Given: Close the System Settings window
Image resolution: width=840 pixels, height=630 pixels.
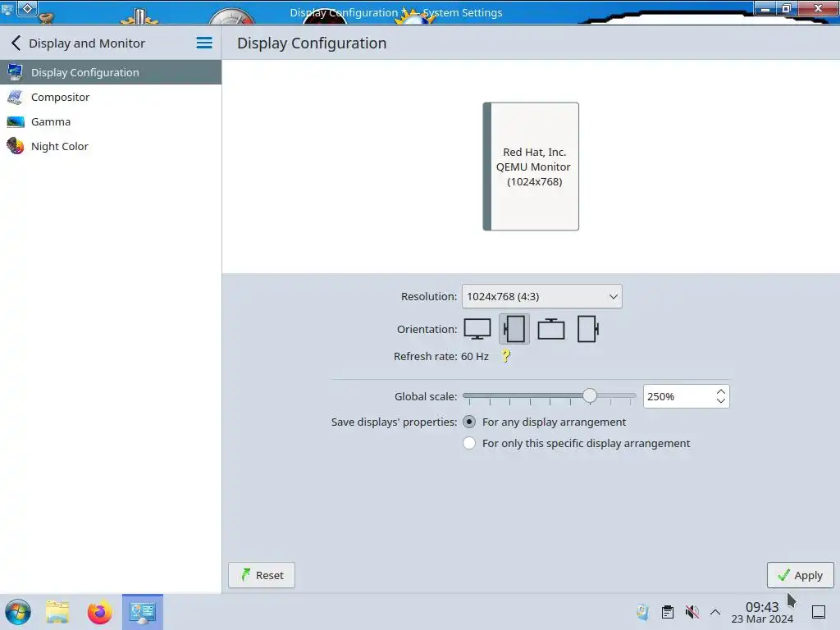Looking at the screenshot, I should click(x=818, y=8).
